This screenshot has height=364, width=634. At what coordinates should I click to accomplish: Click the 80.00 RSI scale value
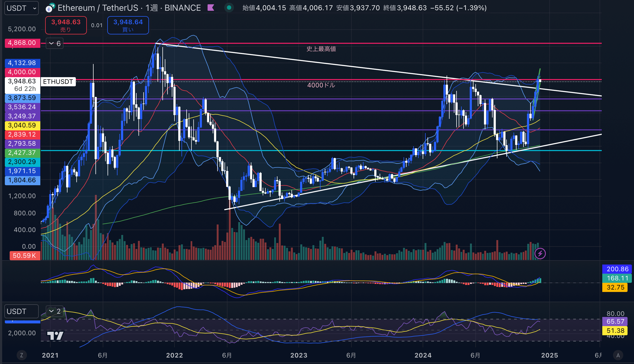coord(615,313)
